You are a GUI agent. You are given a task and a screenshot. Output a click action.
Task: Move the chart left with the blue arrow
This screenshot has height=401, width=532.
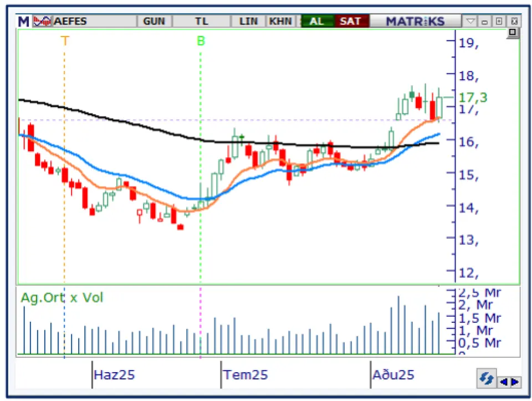504,382
